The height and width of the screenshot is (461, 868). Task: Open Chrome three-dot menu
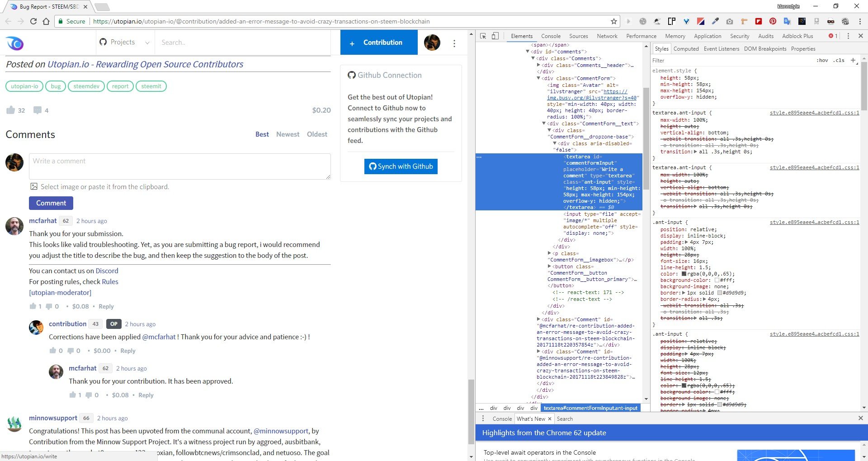(860, 21)
